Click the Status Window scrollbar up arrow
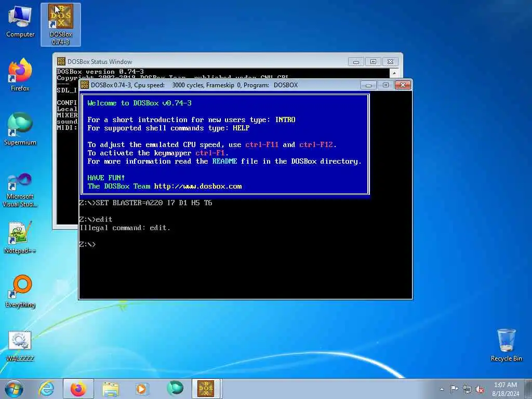Image resolution: width=532 pixels, height=399 pixels. [x=394, y=73]
